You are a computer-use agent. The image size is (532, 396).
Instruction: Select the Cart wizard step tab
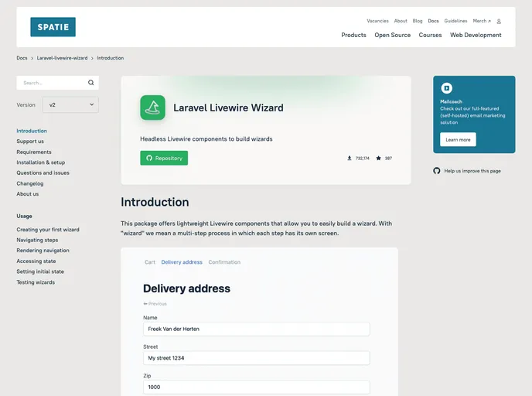[x=150, y=262]
